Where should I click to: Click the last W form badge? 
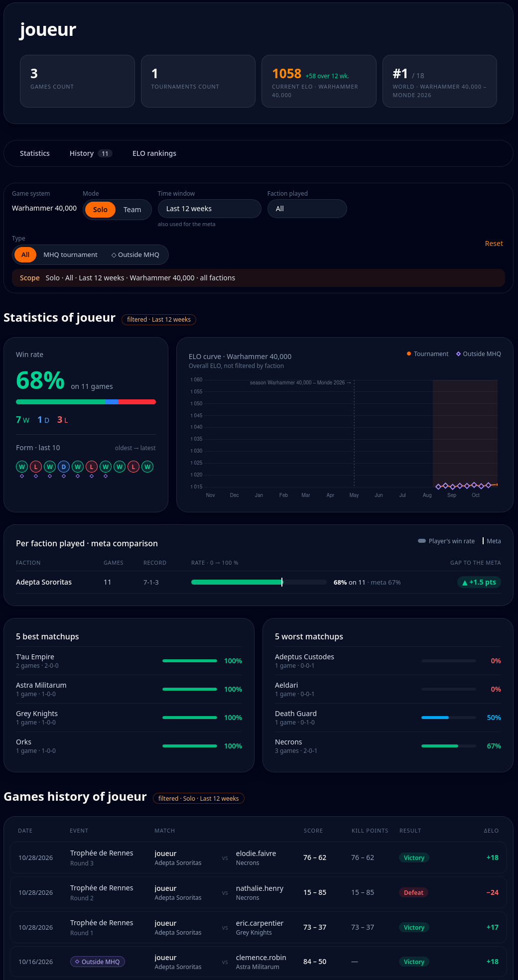147,467
